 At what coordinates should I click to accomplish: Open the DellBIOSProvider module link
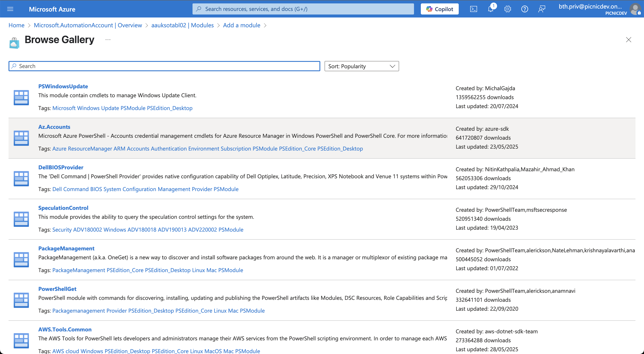[x=61, y=167]
